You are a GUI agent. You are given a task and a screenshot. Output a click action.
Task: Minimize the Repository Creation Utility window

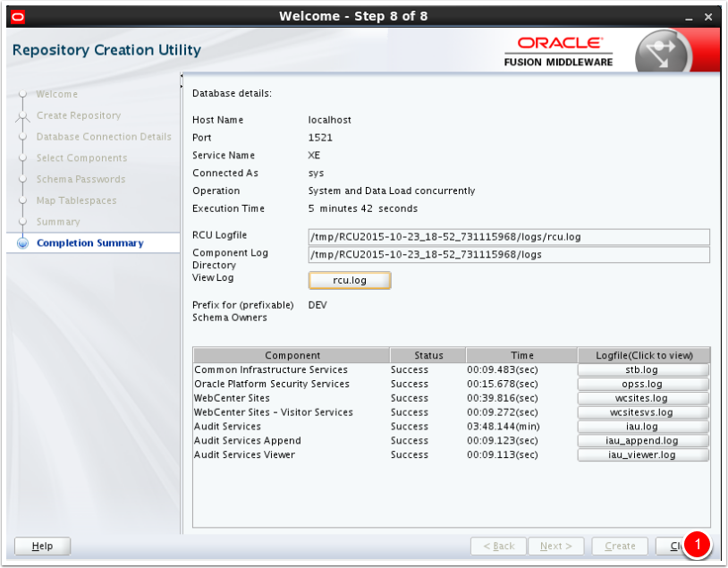coord(688,17)
